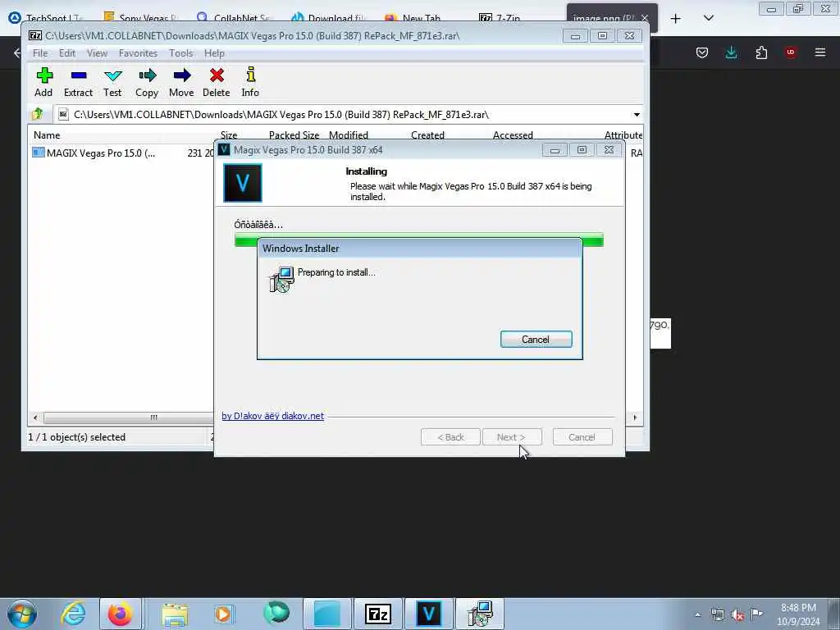Click the 8:48 PM taskbar clock
This screenshot has height=630, width=840.
point(798,614)
